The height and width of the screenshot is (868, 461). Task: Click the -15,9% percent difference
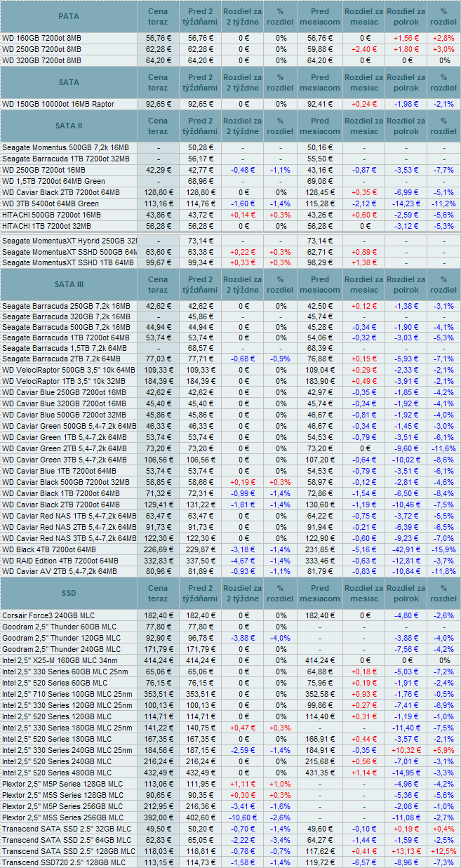(x=443, y=549)
